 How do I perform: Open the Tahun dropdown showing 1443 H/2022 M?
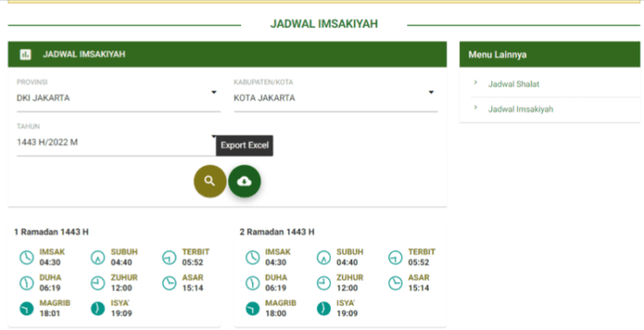(x=119, y=142)
